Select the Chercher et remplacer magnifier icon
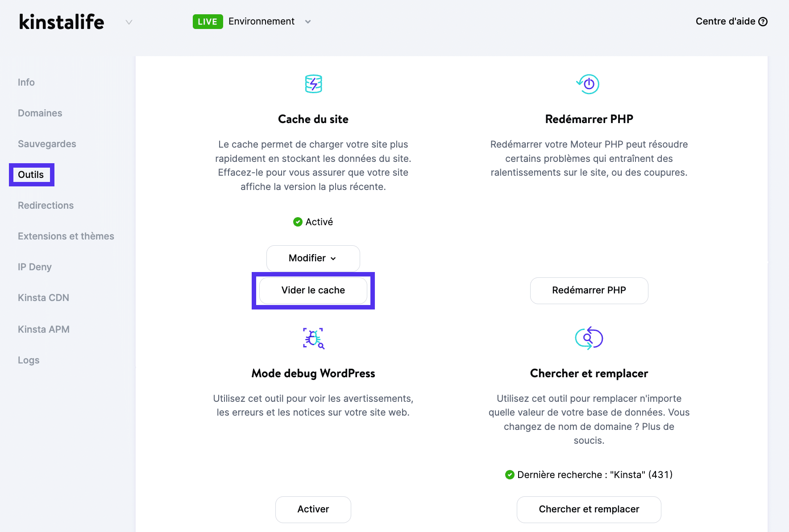789x532 pixels. [589, 338]
